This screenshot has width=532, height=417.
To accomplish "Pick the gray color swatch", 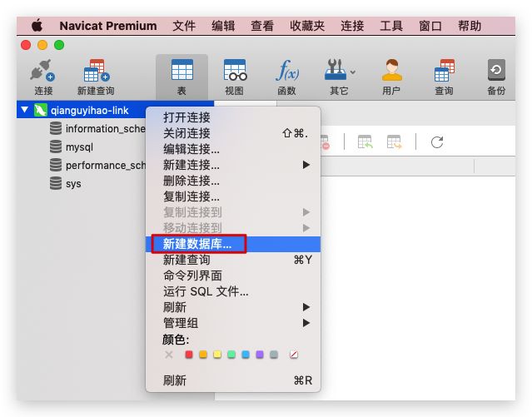I will [x=274, y=355].
